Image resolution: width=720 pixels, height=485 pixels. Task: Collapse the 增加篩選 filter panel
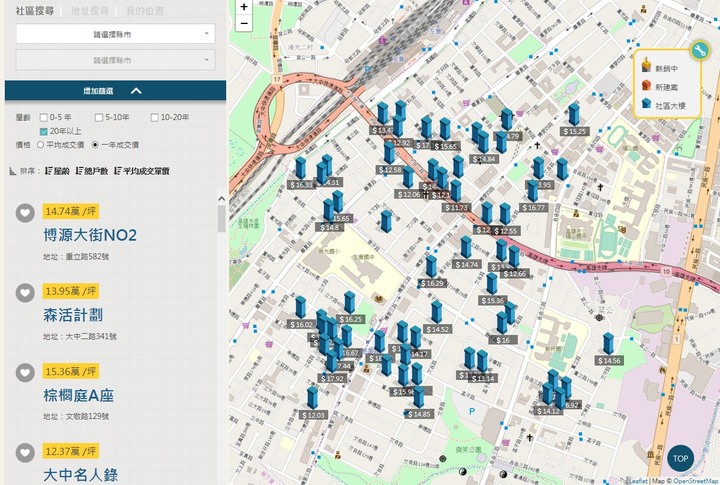[x=115, y=90]
